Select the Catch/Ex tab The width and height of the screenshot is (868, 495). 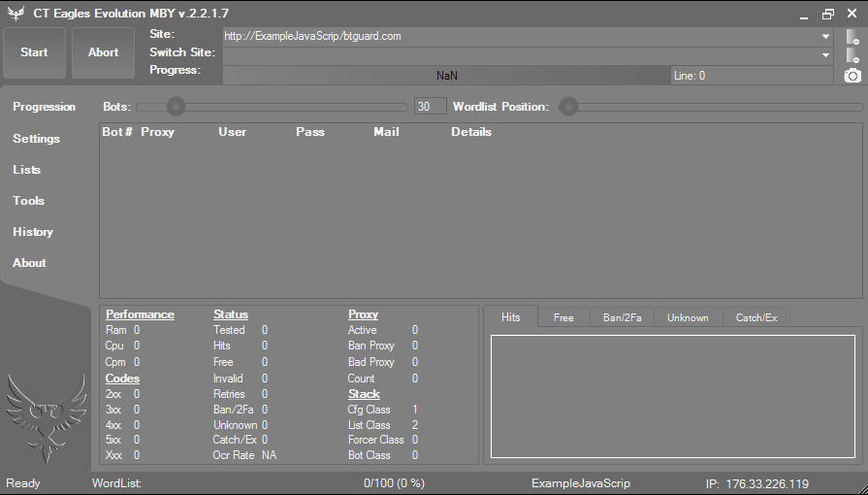(756, 317)
